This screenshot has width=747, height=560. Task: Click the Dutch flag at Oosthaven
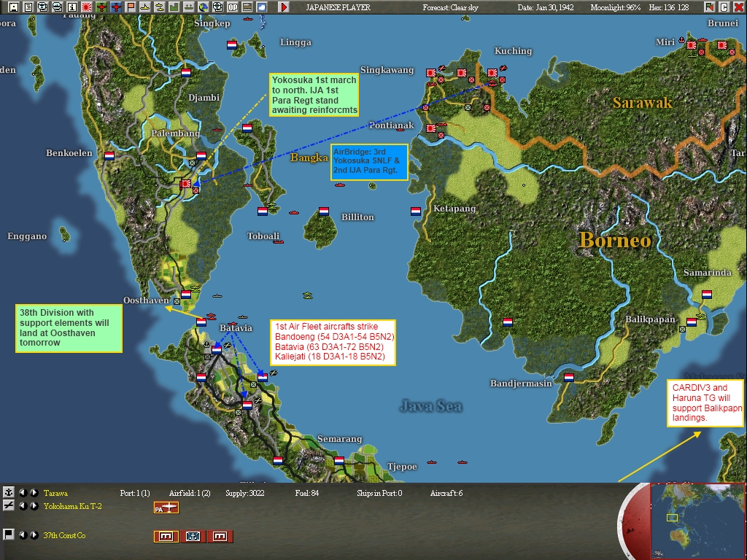186,295
